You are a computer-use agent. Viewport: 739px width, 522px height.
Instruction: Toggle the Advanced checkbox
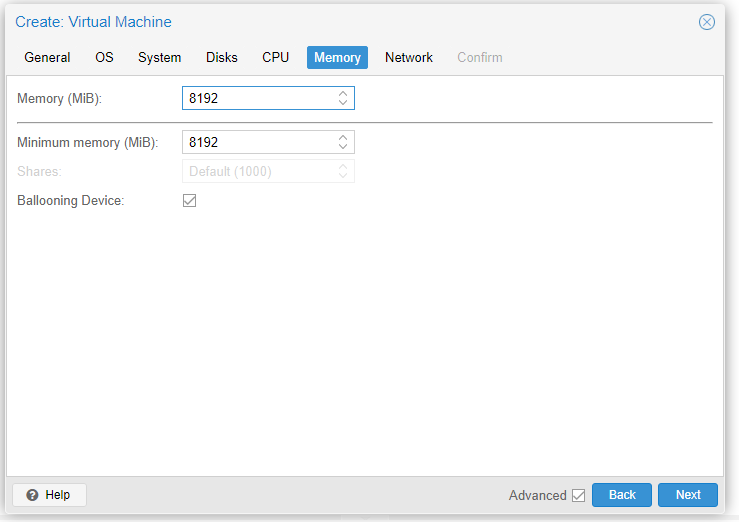(x=578, y=496)
